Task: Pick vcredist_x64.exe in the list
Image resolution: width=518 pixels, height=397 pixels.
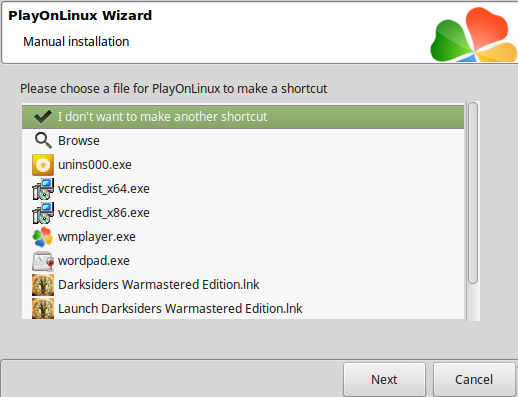Action: coord(243,189)
